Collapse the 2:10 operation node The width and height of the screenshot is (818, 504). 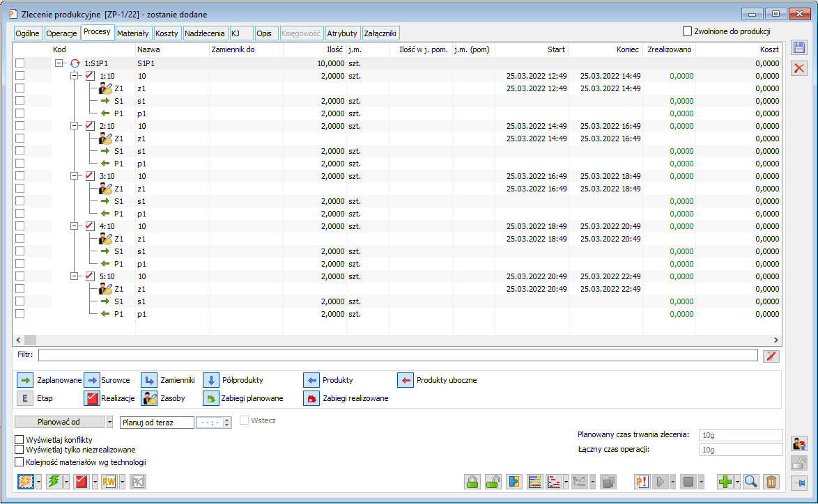(x=74, y=125)
